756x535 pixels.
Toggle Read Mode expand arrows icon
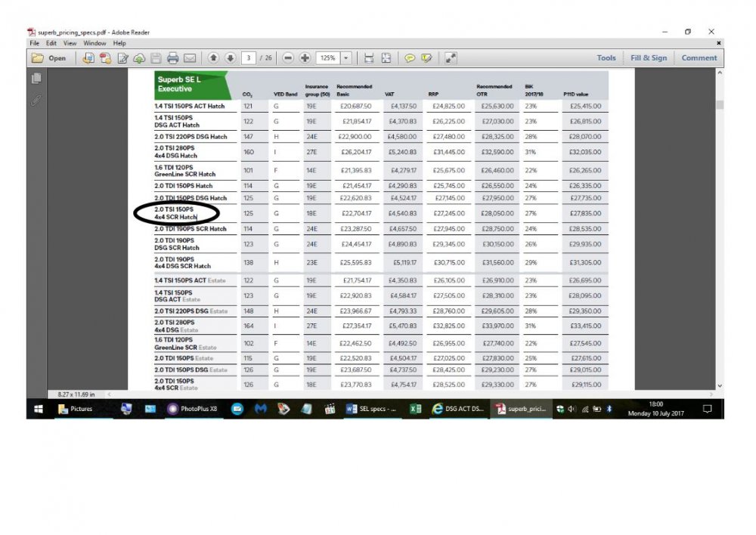point(451,58)
